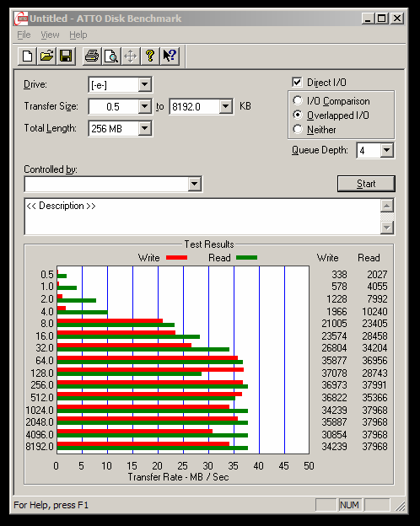420x526 pixels.
Task: Select the Overlapped I/O radio button
Action: click(x=298, y=115)
